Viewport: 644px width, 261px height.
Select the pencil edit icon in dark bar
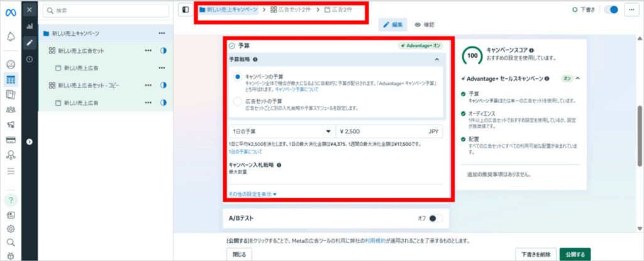[29, 42]
